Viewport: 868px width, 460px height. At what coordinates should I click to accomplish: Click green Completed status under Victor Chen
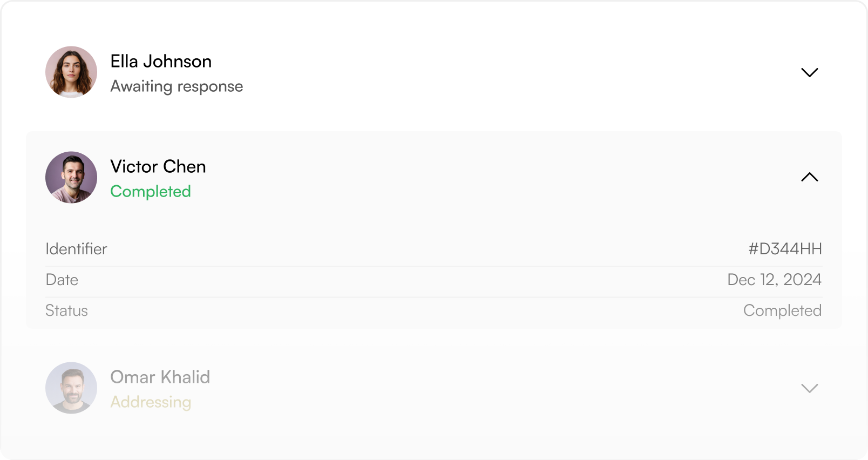pos(151,192)
